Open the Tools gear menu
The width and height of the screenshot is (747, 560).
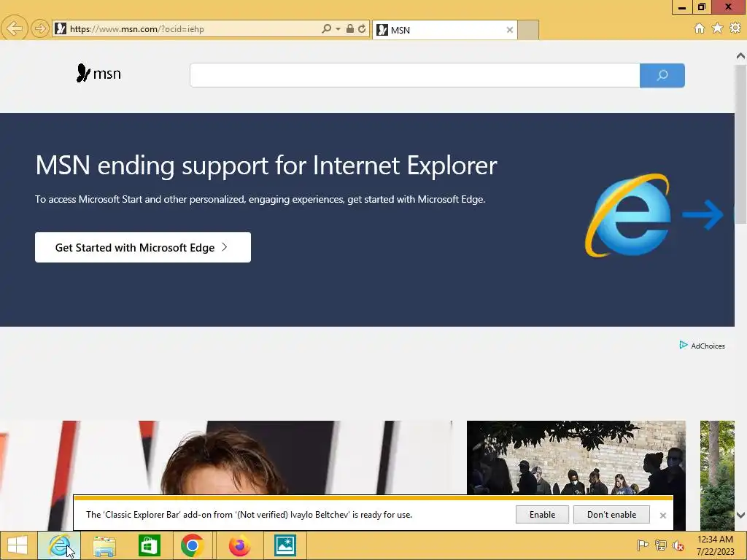pos(735,28)
